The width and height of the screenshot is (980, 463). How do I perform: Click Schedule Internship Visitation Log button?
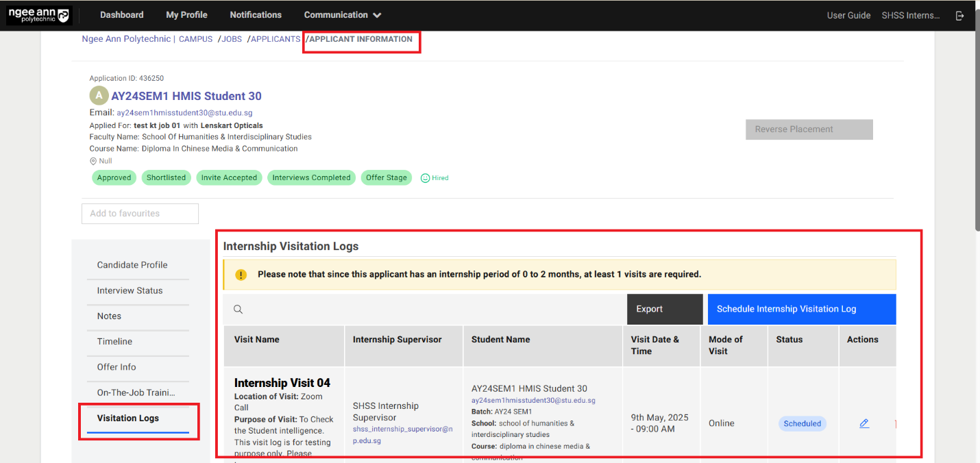(801, 309)
